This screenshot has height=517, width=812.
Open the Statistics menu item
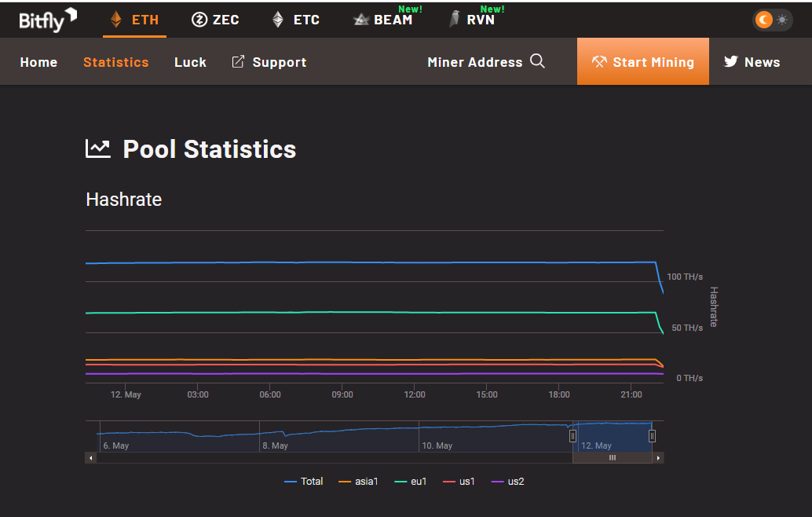(115, 61)
